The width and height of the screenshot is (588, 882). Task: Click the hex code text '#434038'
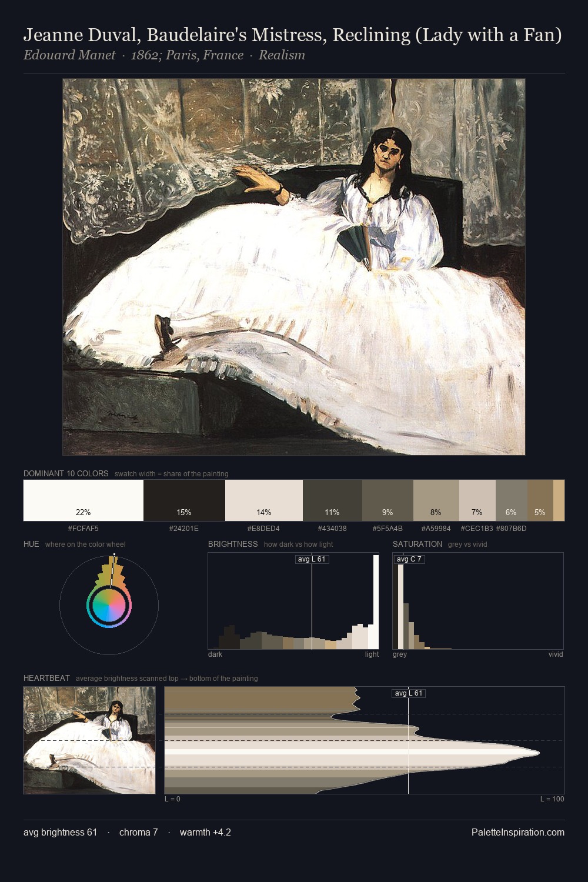coord(332,529)
